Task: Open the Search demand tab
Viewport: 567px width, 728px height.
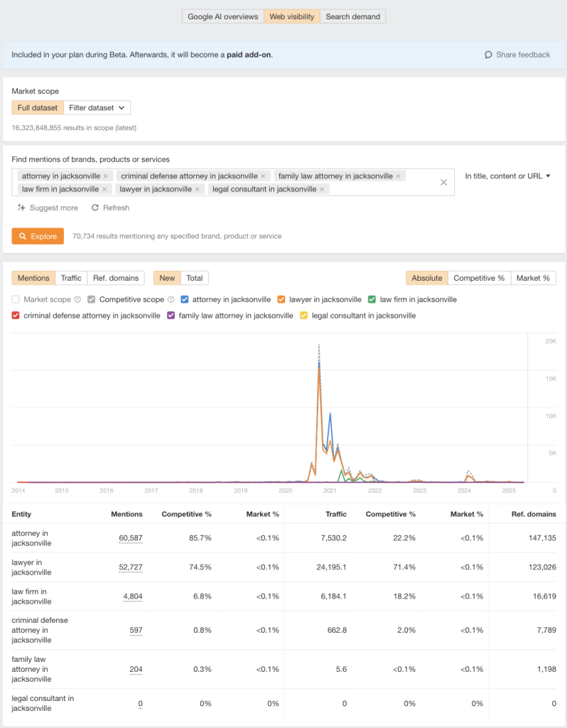Action: pyautogui.click(x=352, y=16)
